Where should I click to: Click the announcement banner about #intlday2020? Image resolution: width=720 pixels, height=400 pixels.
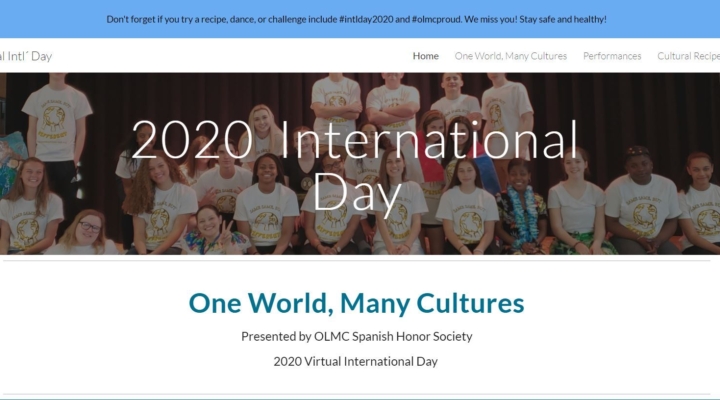click(x=356, y=19)
